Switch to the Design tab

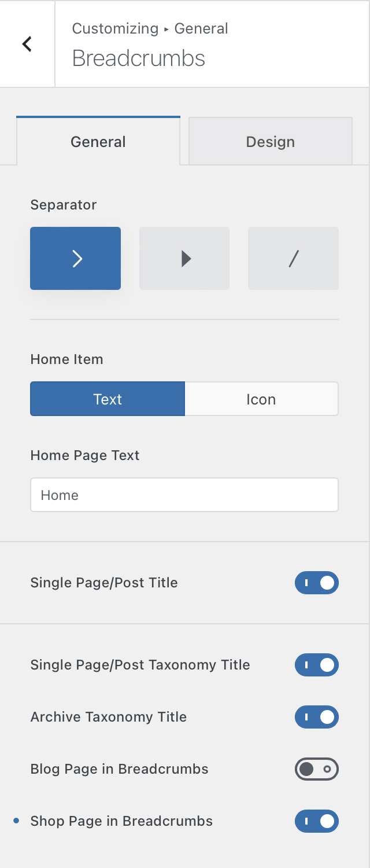click(x=270, y=142)
